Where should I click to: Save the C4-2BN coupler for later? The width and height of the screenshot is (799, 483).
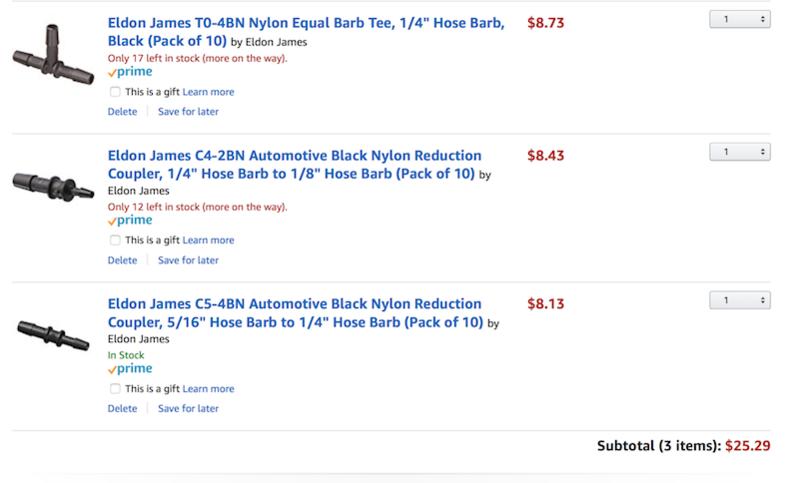coord(188,260)
